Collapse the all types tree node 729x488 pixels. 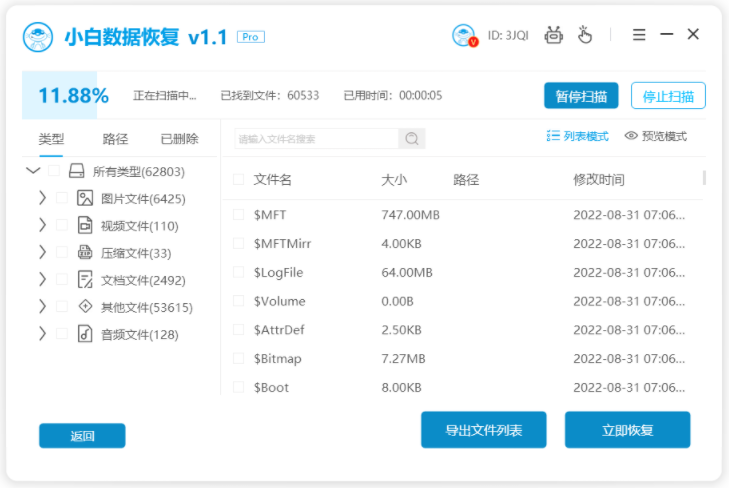pyautogui.click(x=32, y=171)
